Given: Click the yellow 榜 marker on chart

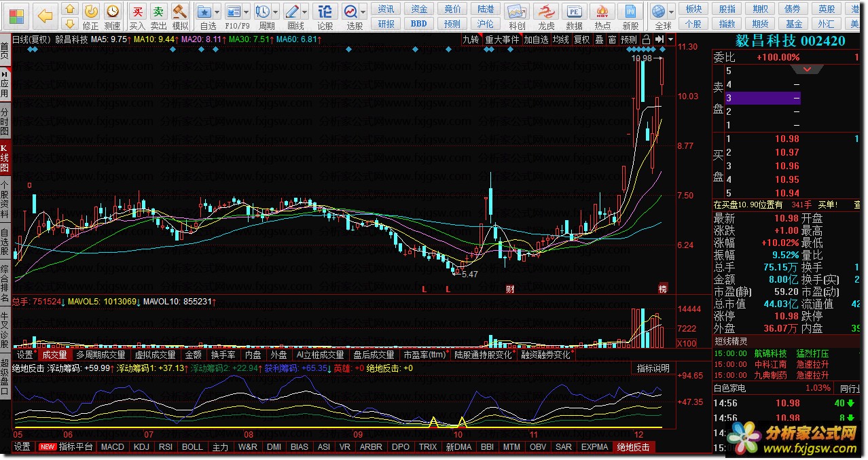Looking at the screenshot, I should tap(663, 289).
